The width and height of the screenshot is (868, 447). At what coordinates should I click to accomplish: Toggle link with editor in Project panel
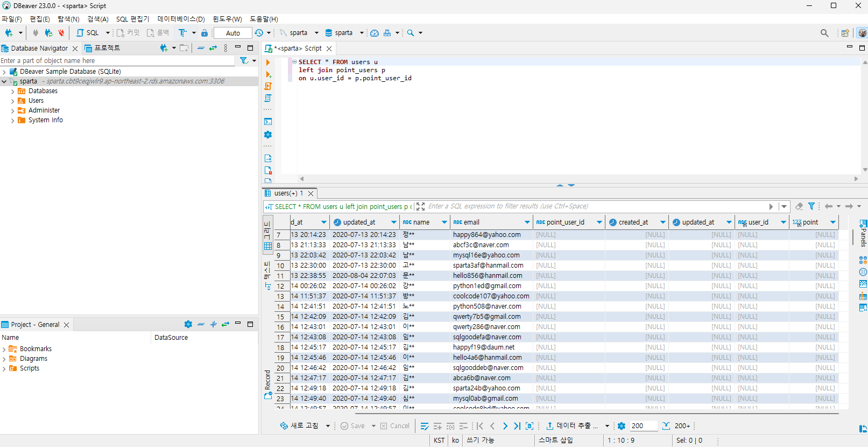point(225,324)
